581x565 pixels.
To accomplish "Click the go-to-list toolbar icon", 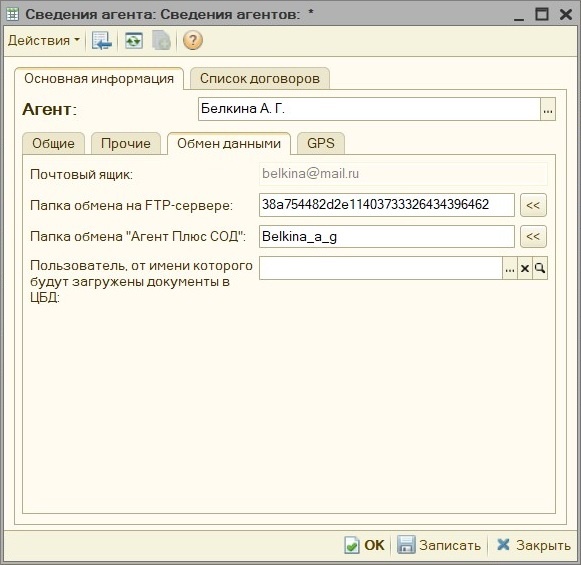I will click(x=102, y=40).
